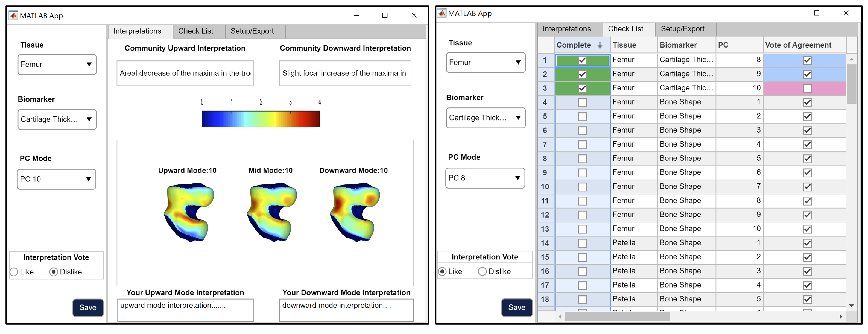Check Vote of Agreement for row 3
This screenshot has width=868, height=334.
point(807,88)
